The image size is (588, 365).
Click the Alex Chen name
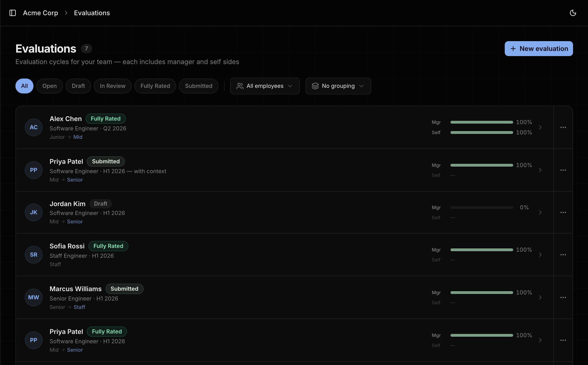[x=66, y=118]
